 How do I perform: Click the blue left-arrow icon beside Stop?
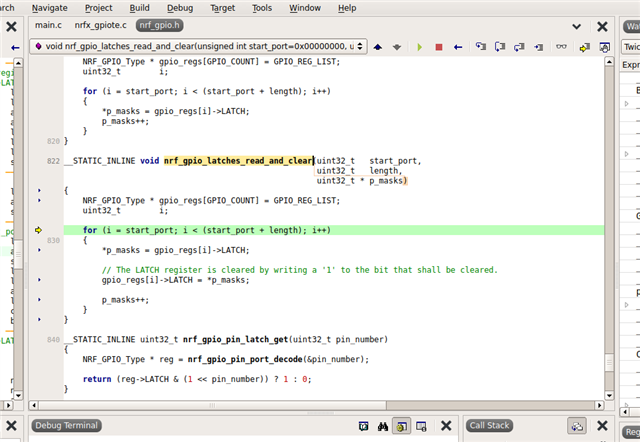click(x=458, y=47)
